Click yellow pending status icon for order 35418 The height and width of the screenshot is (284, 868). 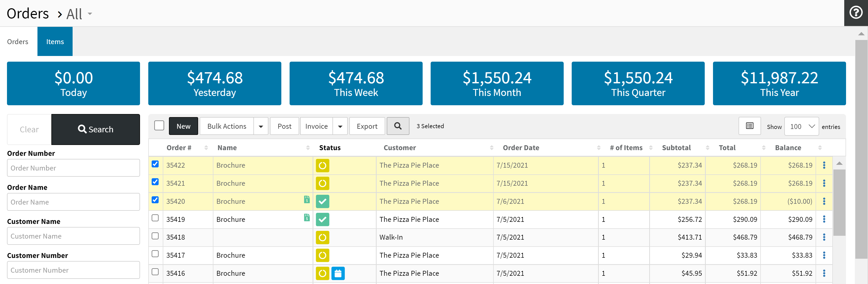pyautogui.click(x=322, y=237)
